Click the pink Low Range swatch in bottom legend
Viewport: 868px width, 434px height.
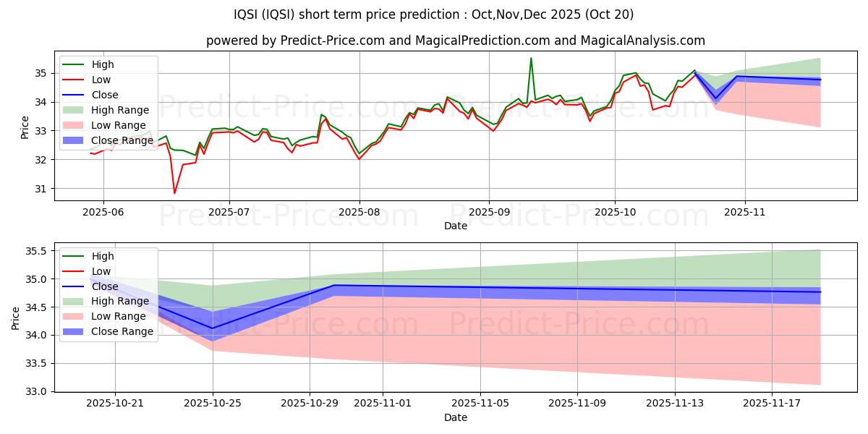75,316
